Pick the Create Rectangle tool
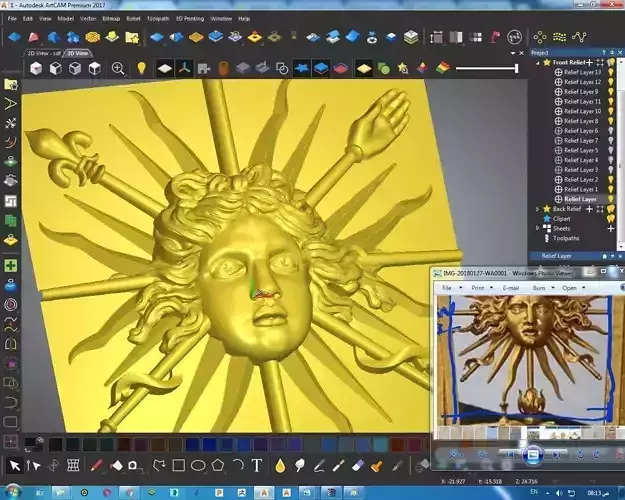 click(x=179, y=465)
